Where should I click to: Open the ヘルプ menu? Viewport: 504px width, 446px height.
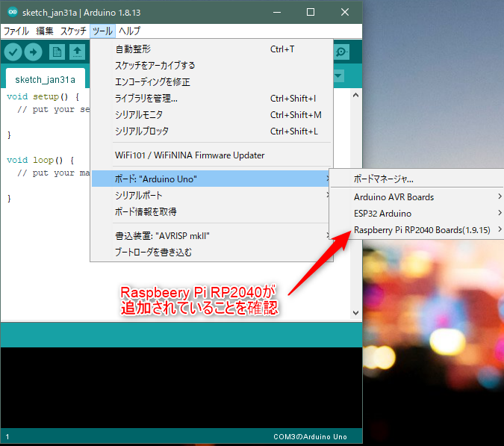coord(129,31)
